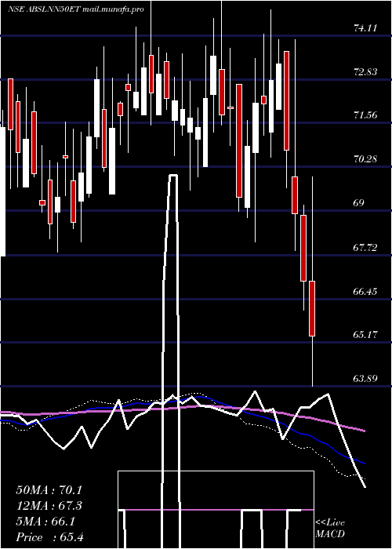Click the 12MA : 67.3 readout

tap(50, 506)
